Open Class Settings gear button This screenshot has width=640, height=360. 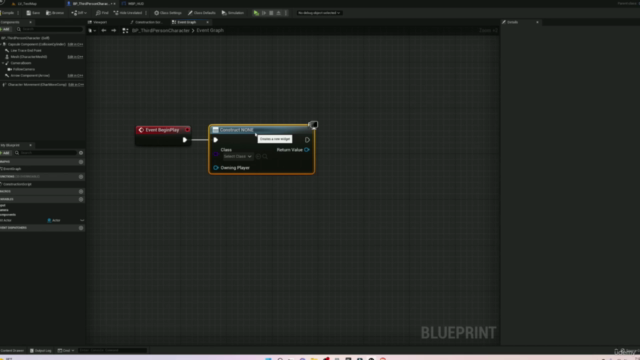pyautogui.click(x=168, y=13)
